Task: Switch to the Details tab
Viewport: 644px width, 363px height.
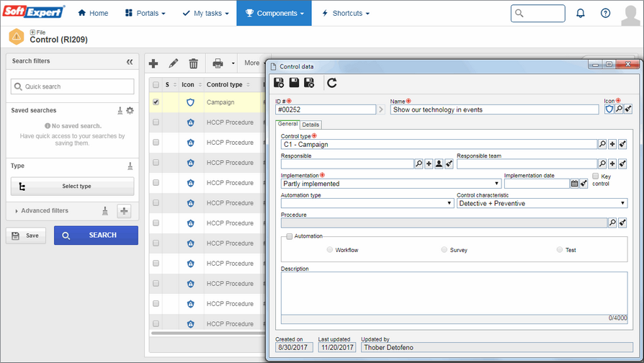Action: tap(310, 125)
